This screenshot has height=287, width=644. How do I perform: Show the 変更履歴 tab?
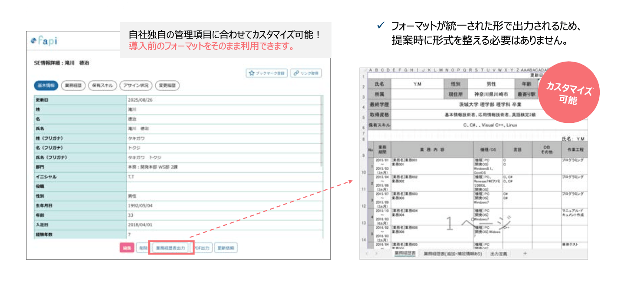[168, 86]
